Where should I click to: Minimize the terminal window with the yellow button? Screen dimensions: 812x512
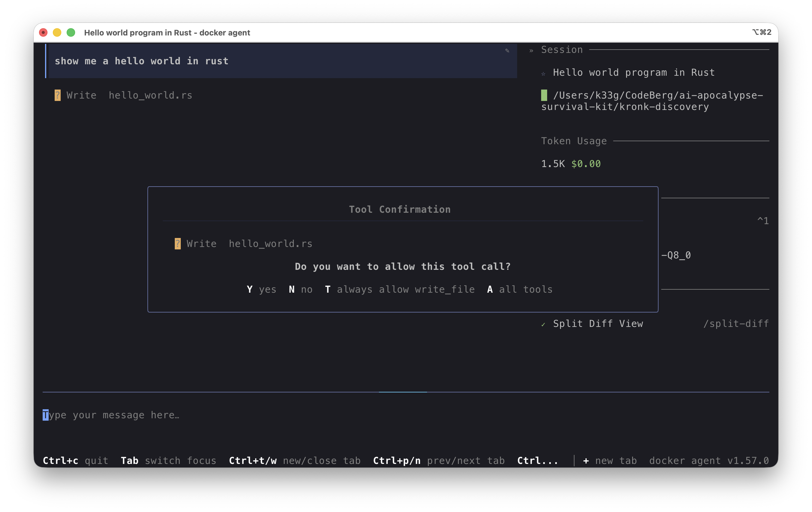57,33
